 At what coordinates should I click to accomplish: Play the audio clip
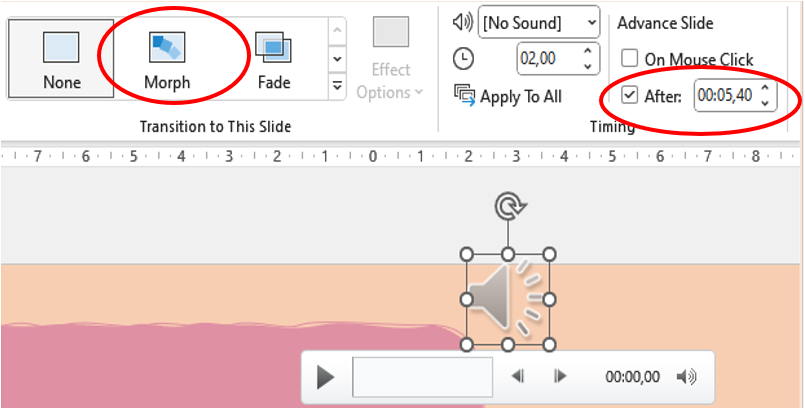325,378
